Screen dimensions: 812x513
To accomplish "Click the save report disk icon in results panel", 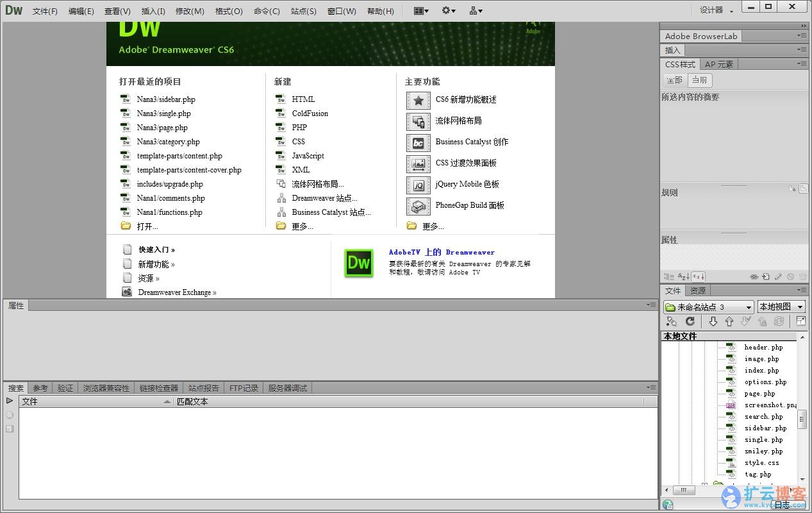I will tap(10, 428).
